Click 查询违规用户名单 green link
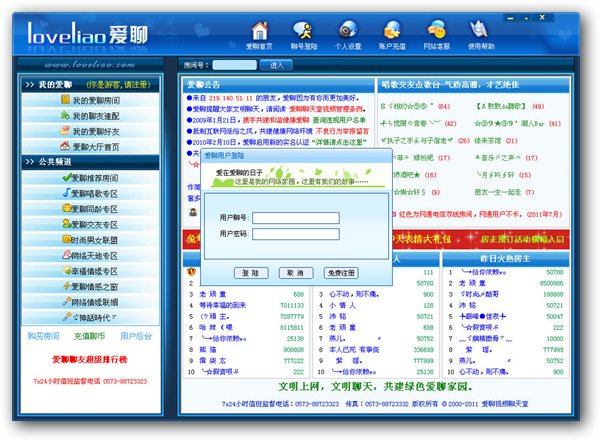This screenshot has height=441, width=600. click(339, 120)
